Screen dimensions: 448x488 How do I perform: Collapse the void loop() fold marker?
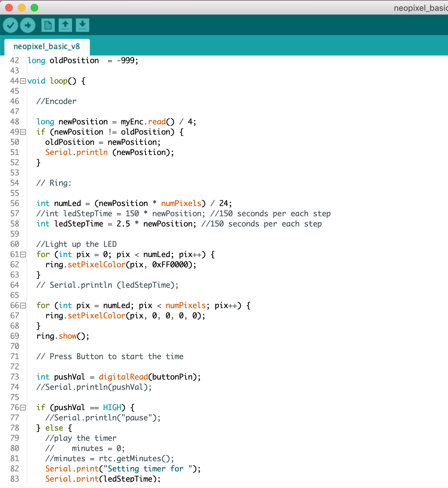pyautogui.click(x=23, y=81)
